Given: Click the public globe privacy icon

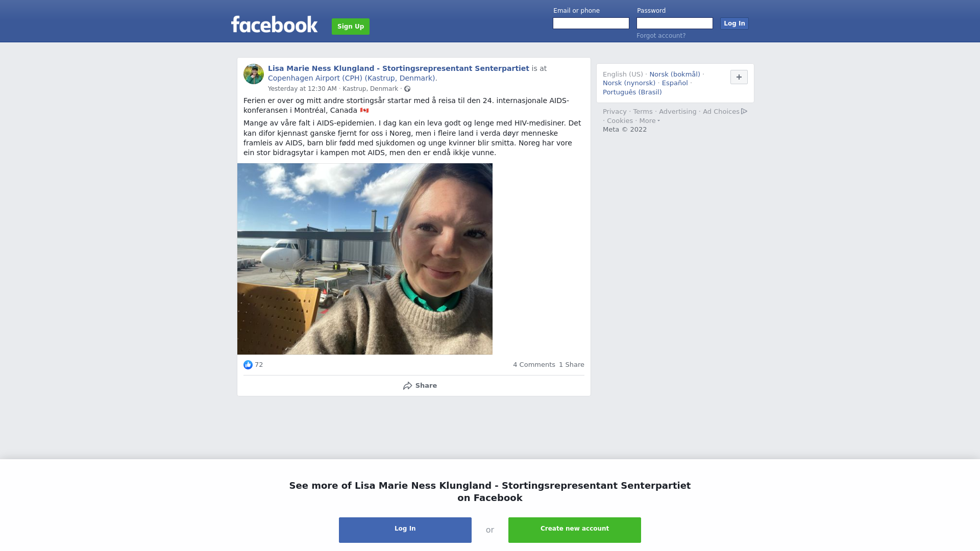Looking at the screenshot, I should 407,89.
